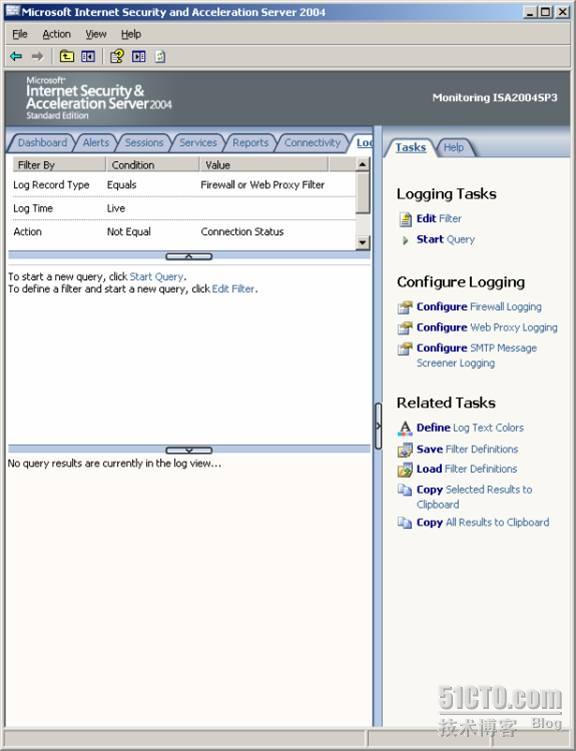
Task: Click the Condition column header
Action: [x=152, y=165]
